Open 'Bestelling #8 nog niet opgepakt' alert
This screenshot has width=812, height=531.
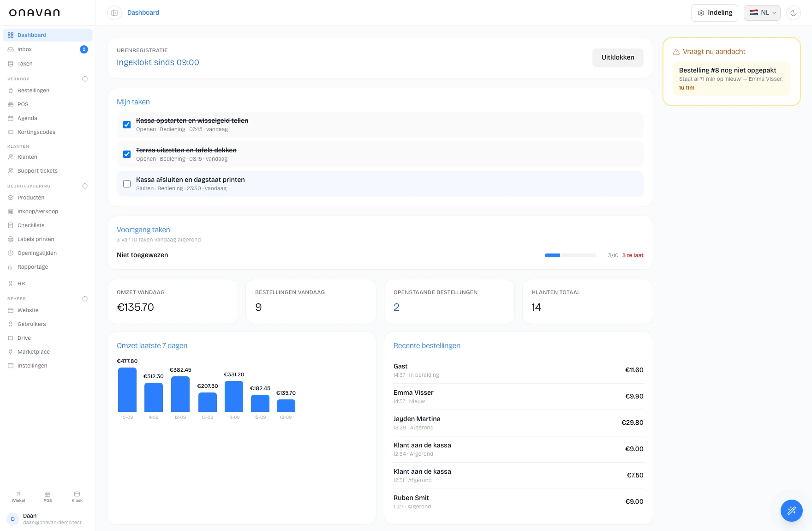coord(731,79)
